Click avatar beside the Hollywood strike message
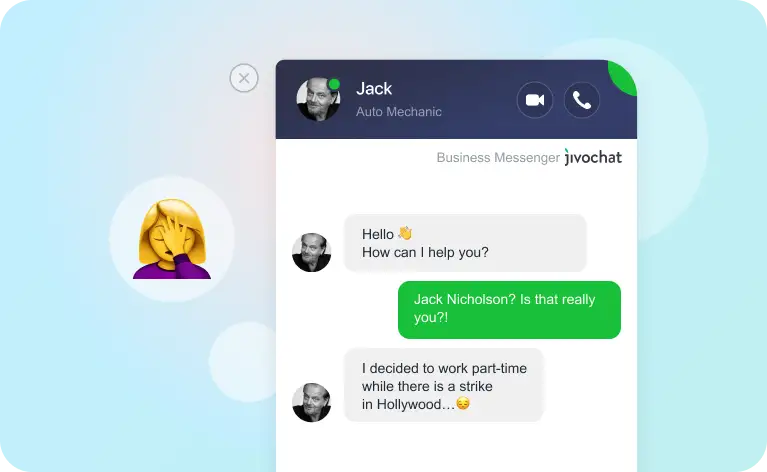Screen dimensions: 767x472 [x=312, y=403]
